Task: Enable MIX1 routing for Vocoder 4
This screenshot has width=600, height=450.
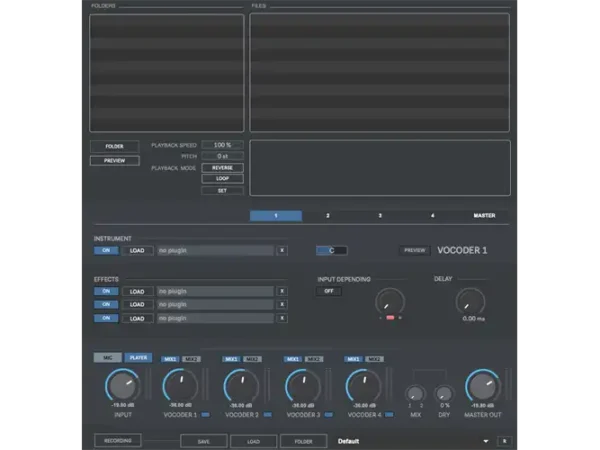Action: tap(353, 359)
